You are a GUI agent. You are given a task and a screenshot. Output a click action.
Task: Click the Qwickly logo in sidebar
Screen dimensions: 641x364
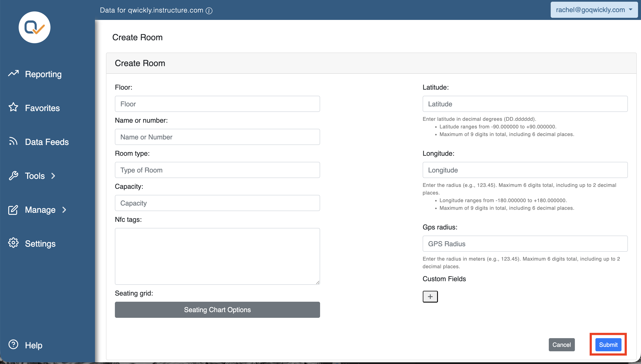click(x=35, y=27)
